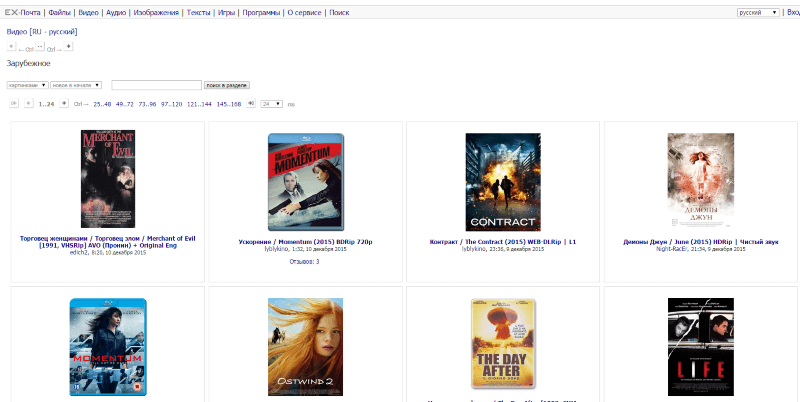Click lyblykino uploader under The Contract

point(474,249)
